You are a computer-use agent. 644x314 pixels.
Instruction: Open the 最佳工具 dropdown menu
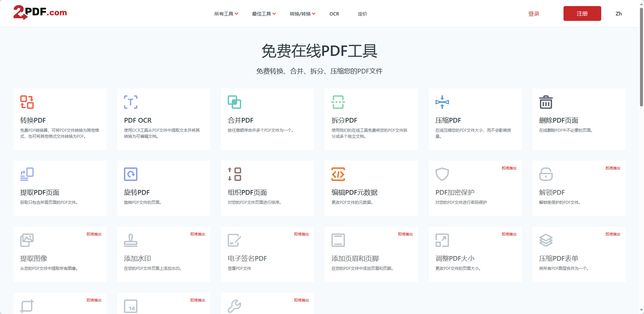(x=264, y=14)
